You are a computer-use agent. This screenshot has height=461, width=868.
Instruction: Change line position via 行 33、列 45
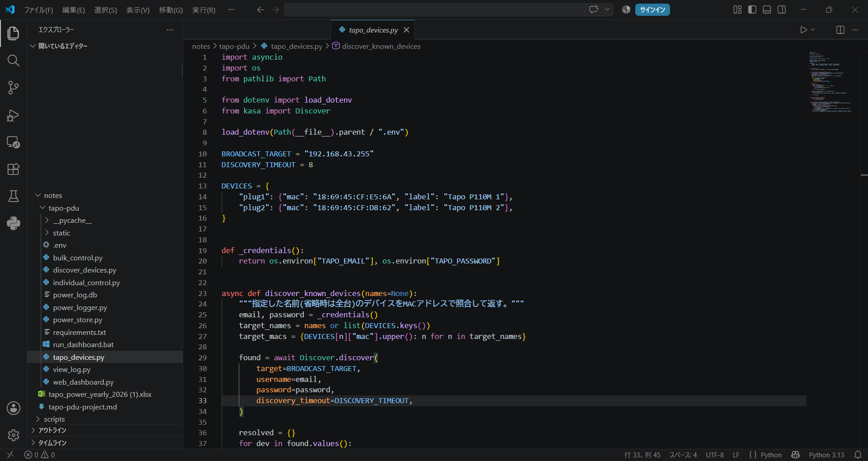pos(642,455)
